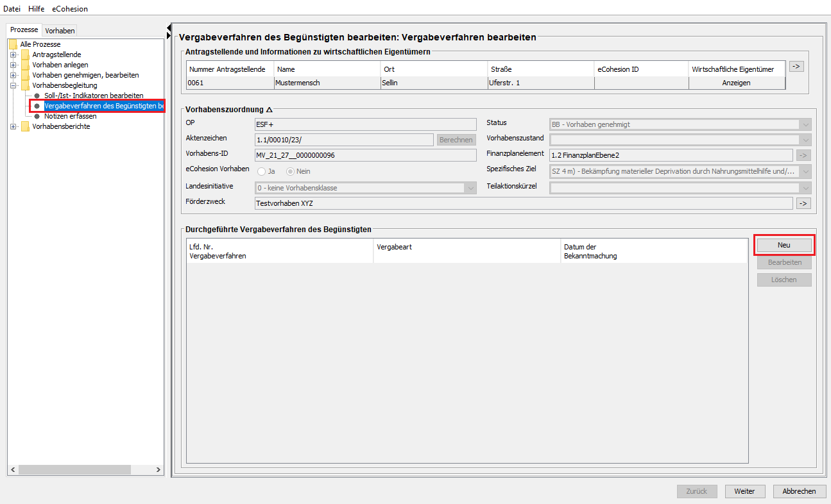Expand the Vorhaben anlegen tree node

point(13,65)
